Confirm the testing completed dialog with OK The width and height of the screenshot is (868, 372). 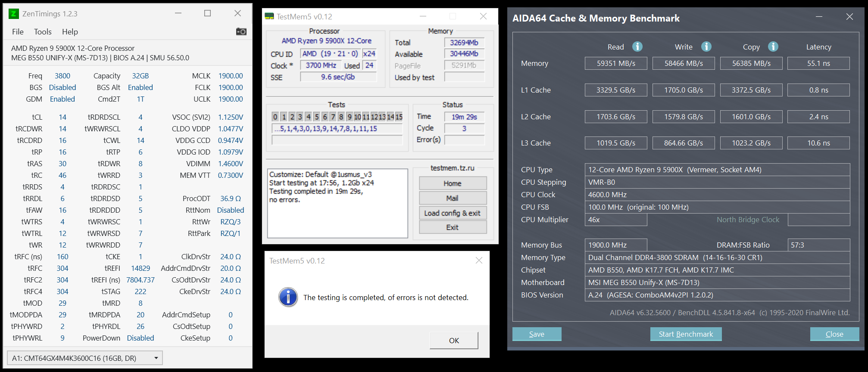pyautogui.click(x=454, y=341)
